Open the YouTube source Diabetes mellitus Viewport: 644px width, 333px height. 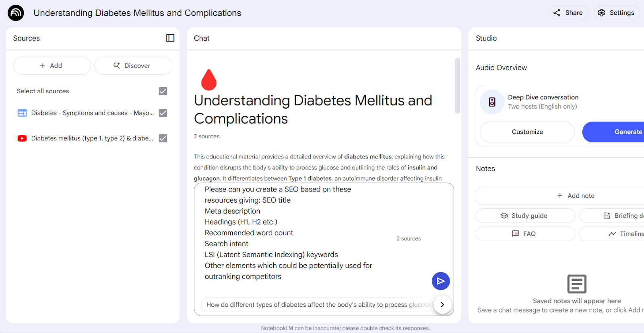pyautogui.click(x=92, y=138)
